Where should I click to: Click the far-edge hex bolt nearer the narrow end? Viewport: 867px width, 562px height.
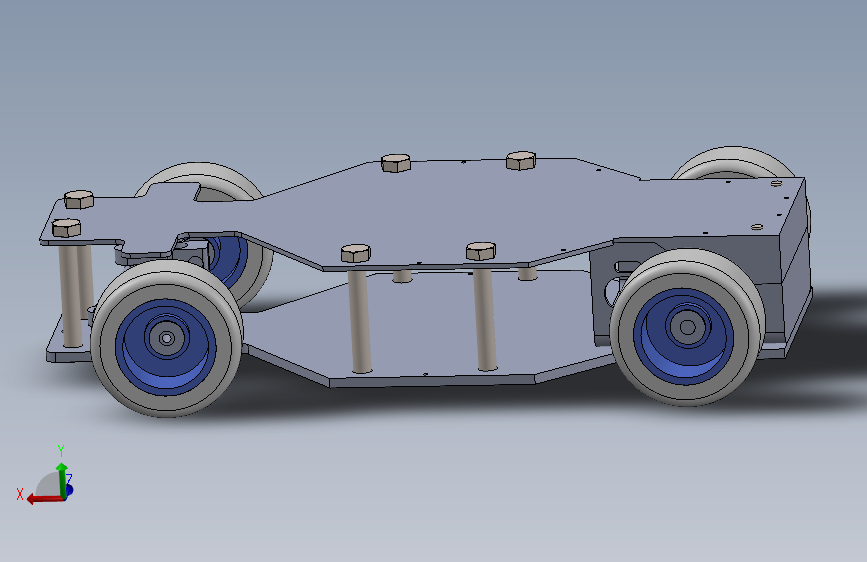pos(396,163)
